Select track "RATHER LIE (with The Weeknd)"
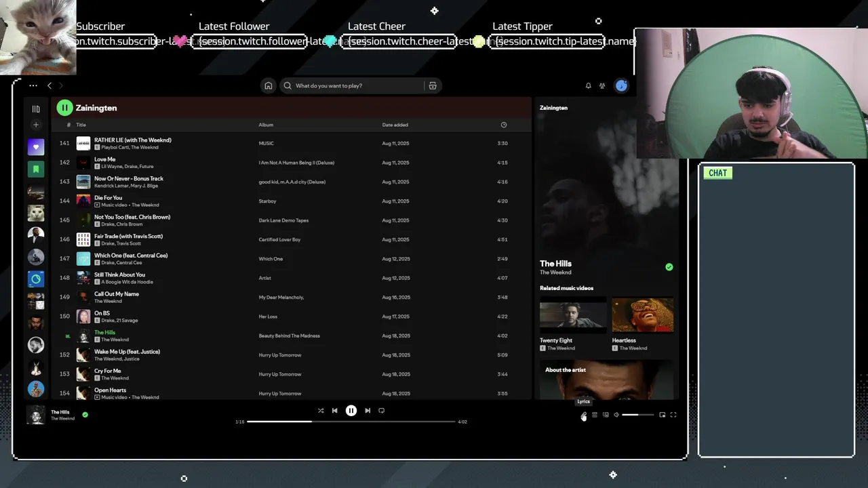 (133, 140)
